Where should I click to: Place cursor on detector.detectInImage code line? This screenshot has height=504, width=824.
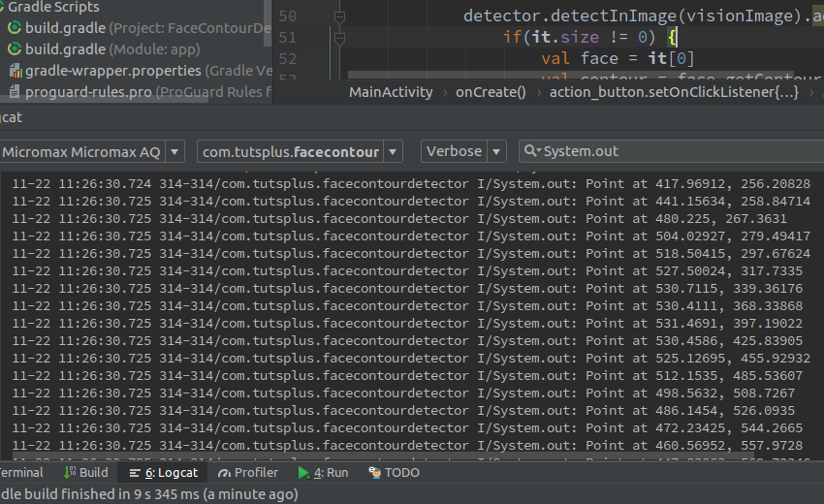[644, 16]
